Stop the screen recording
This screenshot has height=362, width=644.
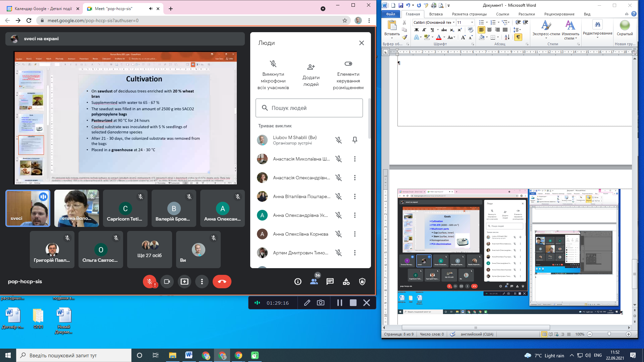tap(353, 303)
